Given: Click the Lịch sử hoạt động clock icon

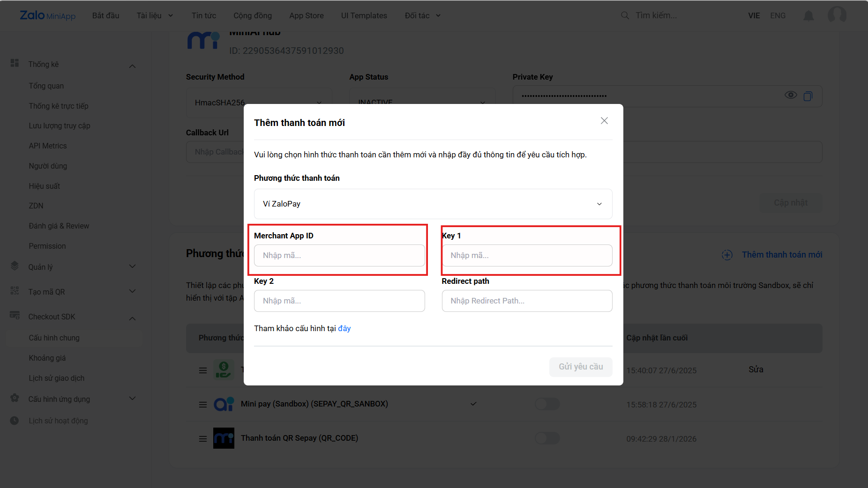Looking at the screenshot, I should pyautogui.click(x=15, y=421).
